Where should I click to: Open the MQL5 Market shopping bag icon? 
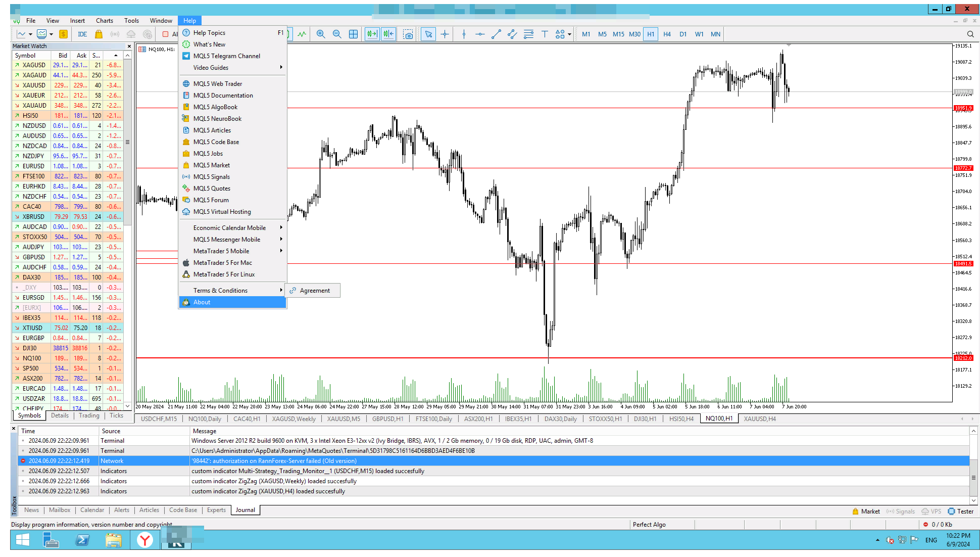coord(99,34)
